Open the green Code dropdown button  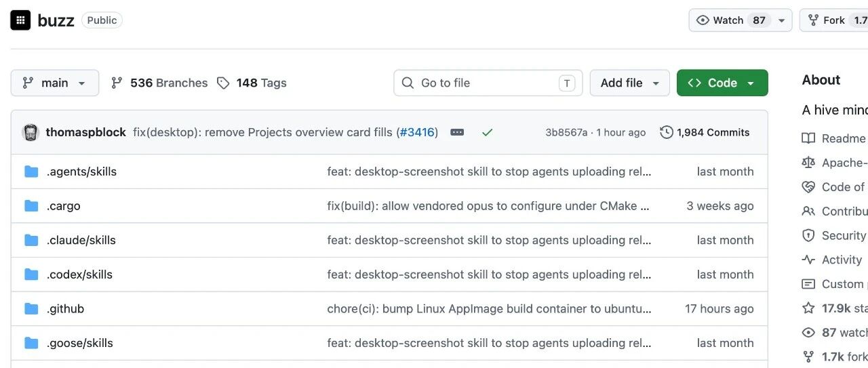(x=722, y=83)
